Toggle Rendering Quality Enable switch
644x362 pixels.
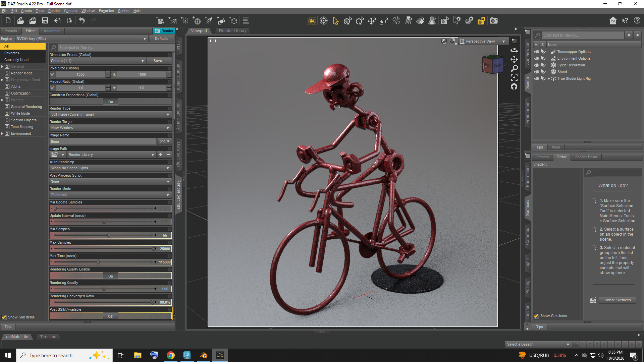(111, 276)
